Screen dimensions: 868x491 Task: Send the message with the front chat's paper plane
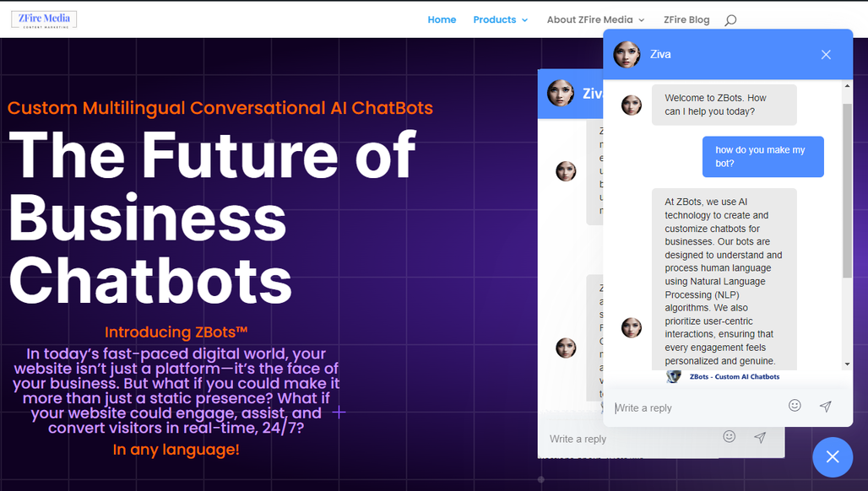(826, 407)
